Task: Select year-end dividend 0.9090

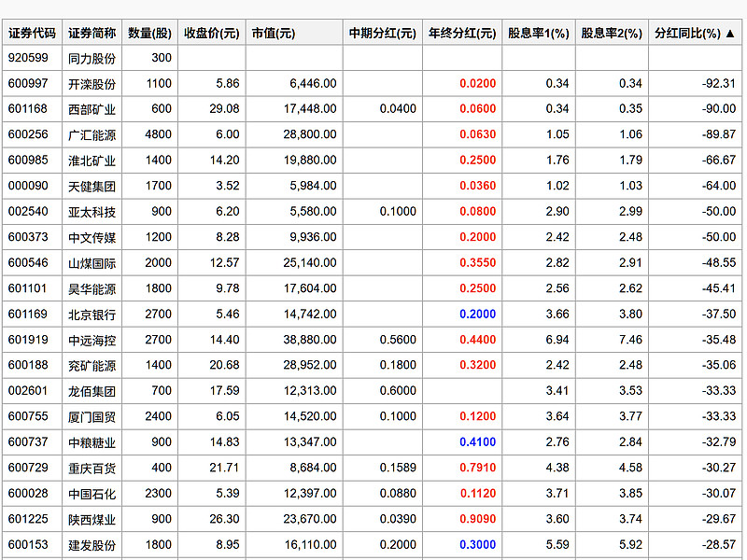Action: point(478,519)
